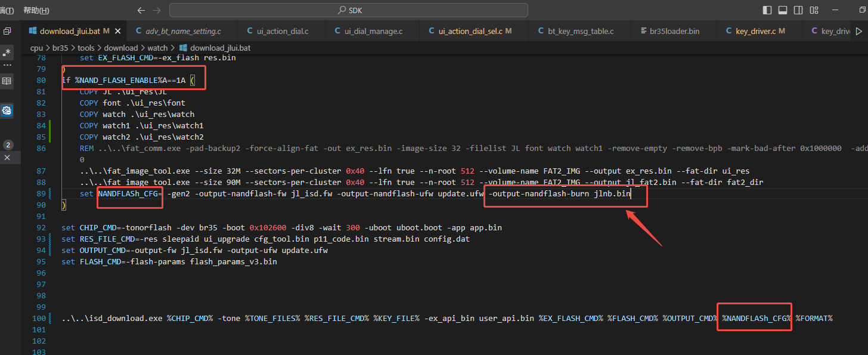Click 'uboot.boot' in the CHIP_CMD line
Image resolution: width=868 pixels, height=355 pixels.
click(421, 228)
